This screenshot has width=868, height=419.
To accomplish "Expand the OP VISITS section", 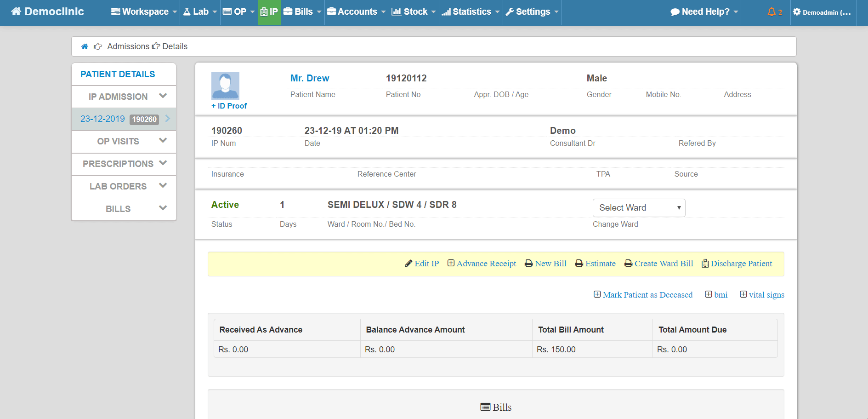I will [x=123, y=141].
